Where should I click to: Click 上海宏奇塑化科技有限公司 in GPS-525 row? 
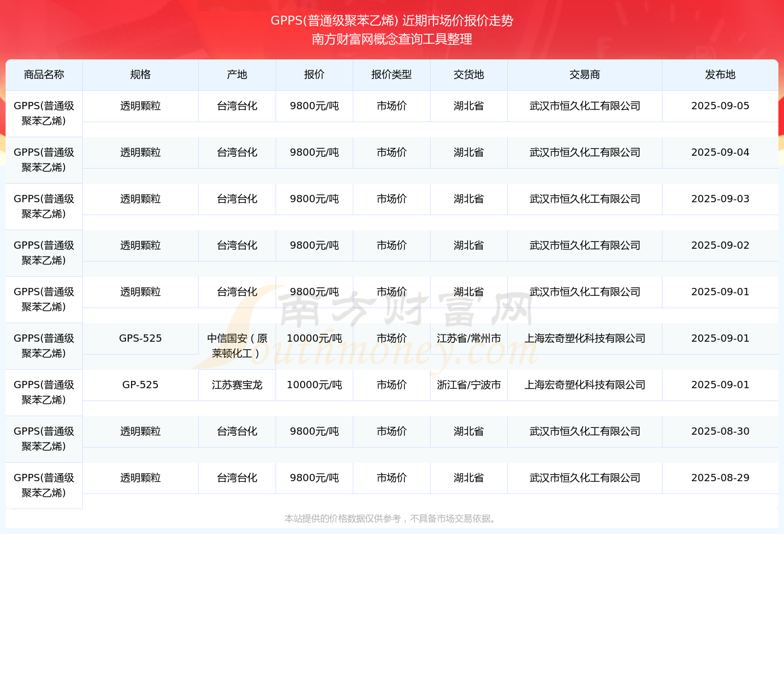585,338
